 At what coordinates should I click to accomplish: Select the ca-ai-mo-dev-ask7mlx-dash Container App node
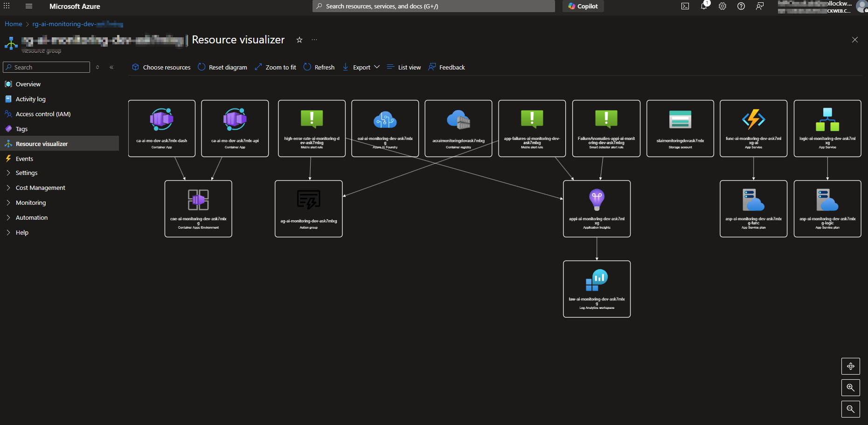point(162,128)
